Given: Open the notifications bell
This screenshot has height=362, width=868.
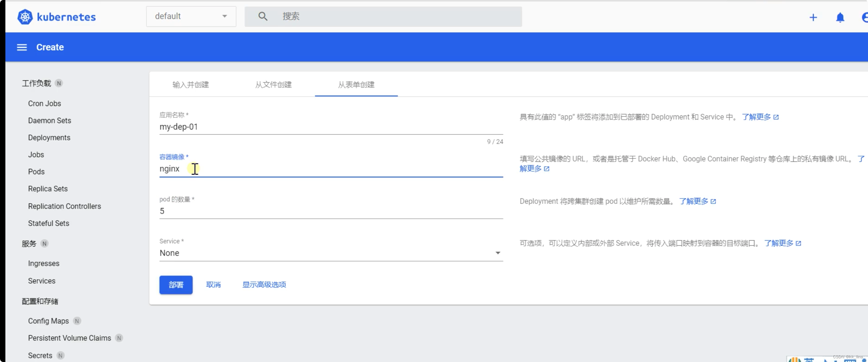Looking at the screenshot, I should coord(840,17).
